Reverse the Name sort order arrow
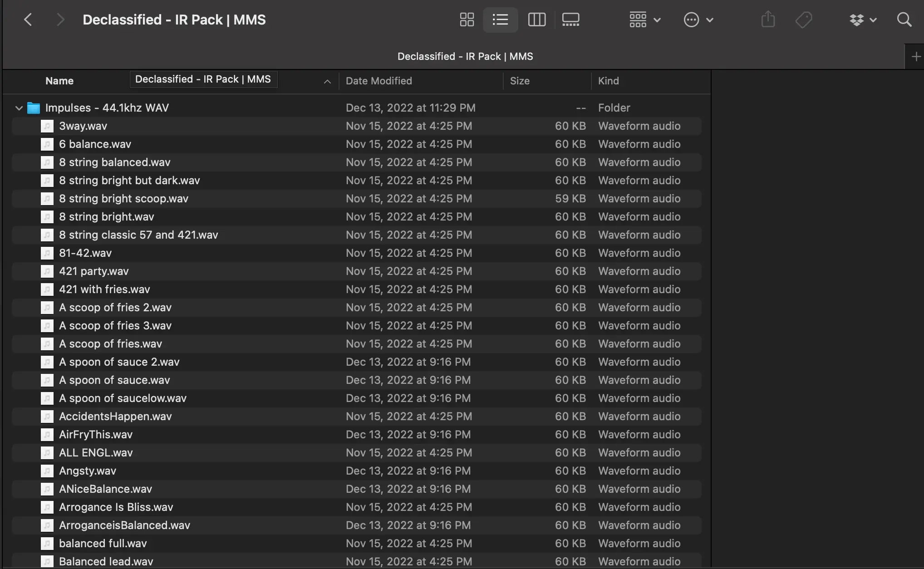This screenshot has height=569, width=924. pyautogui.click(x=327, y=82)
